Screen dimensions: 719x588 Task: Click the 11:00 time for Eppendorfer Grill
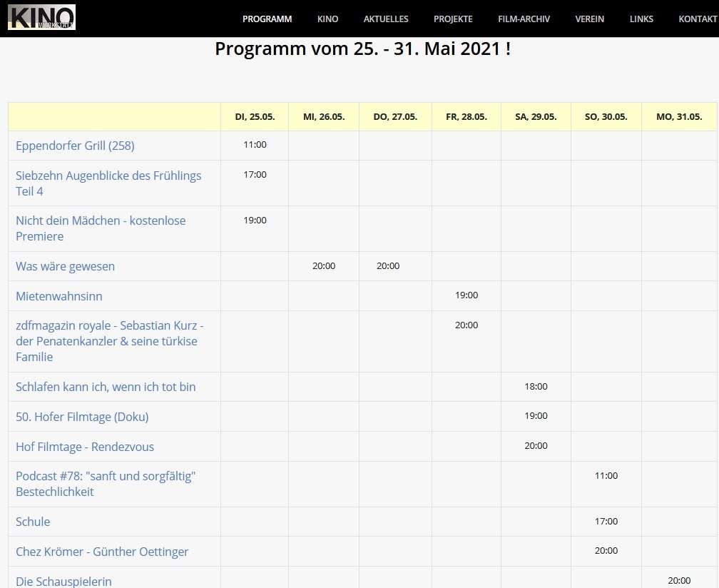(255, 144)
